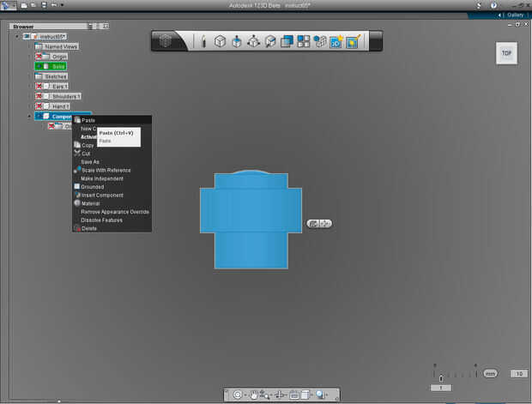Toggle visibility of Origin under Component
Image resolution: width=532 pixels, height=404 pixels.
[x=51, y=126]
